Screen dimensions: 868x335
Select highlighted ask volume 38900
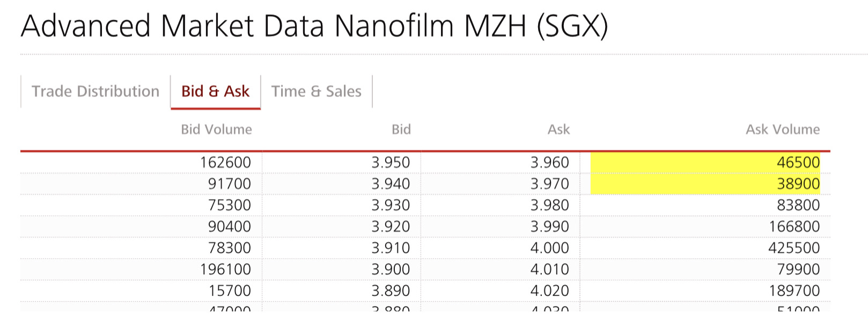pos(798,184)
